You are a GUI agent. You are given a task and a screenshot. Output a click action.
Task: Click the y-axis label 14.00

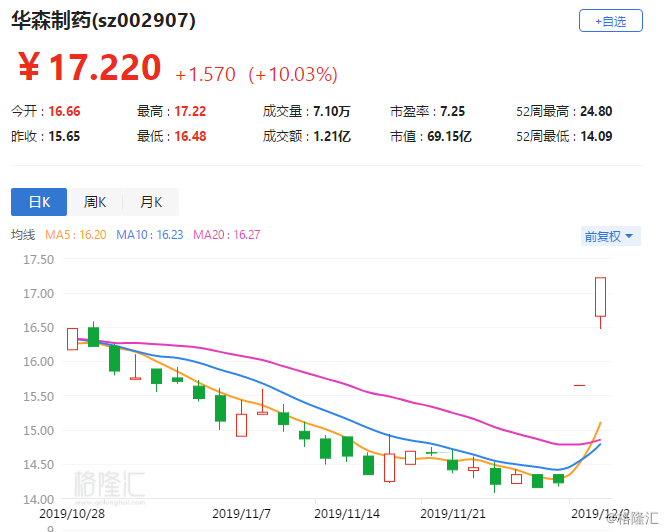point(38,499)
